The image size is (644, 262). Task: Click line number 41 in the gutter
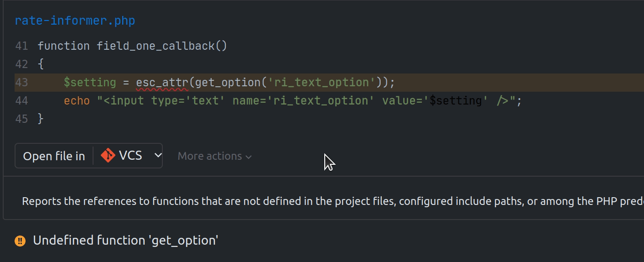pos(21,46)
